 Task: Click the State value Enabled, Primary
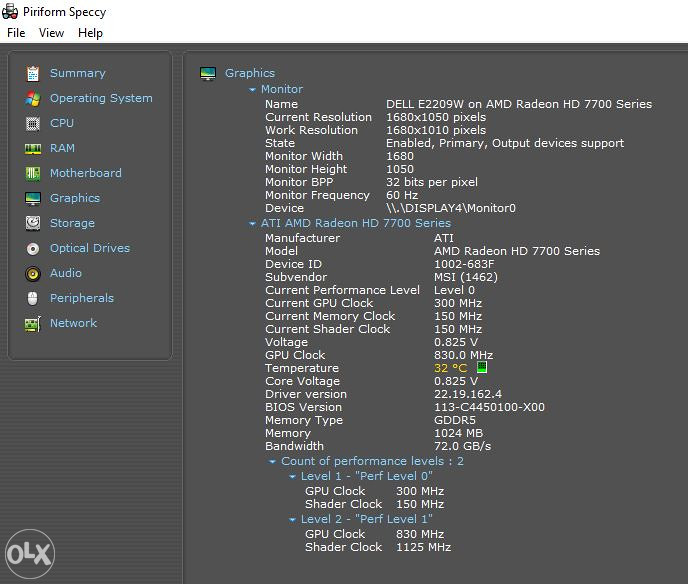tap(505, 143)
